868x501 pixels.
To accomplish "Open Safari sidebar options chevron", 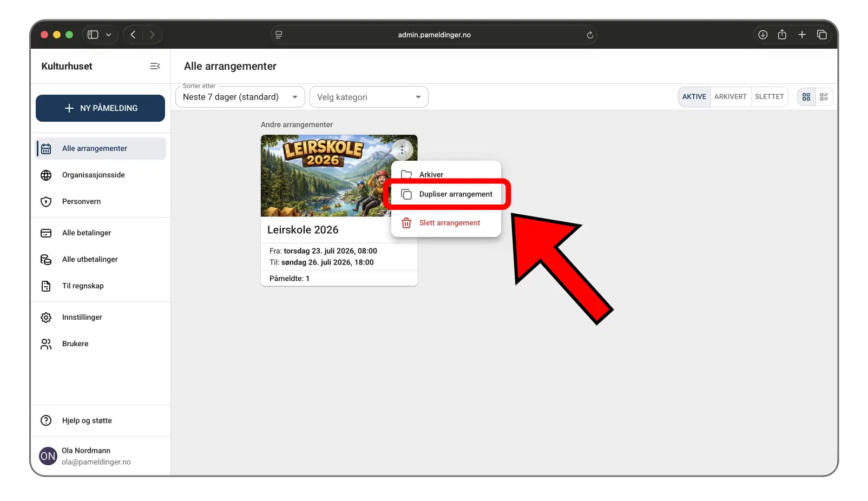I will [x=109, y=35].
